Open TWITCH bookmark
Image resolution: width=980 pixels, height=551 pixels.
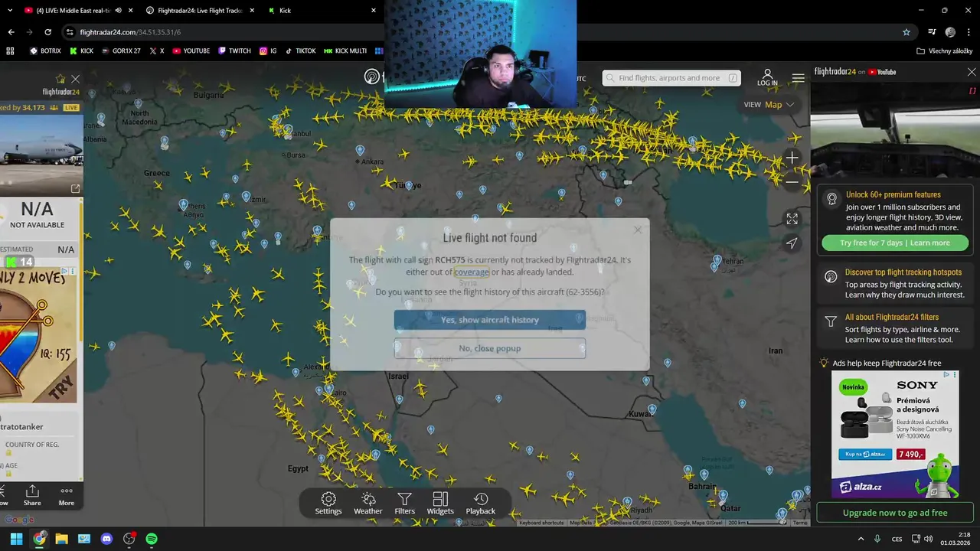click(234, 51)
